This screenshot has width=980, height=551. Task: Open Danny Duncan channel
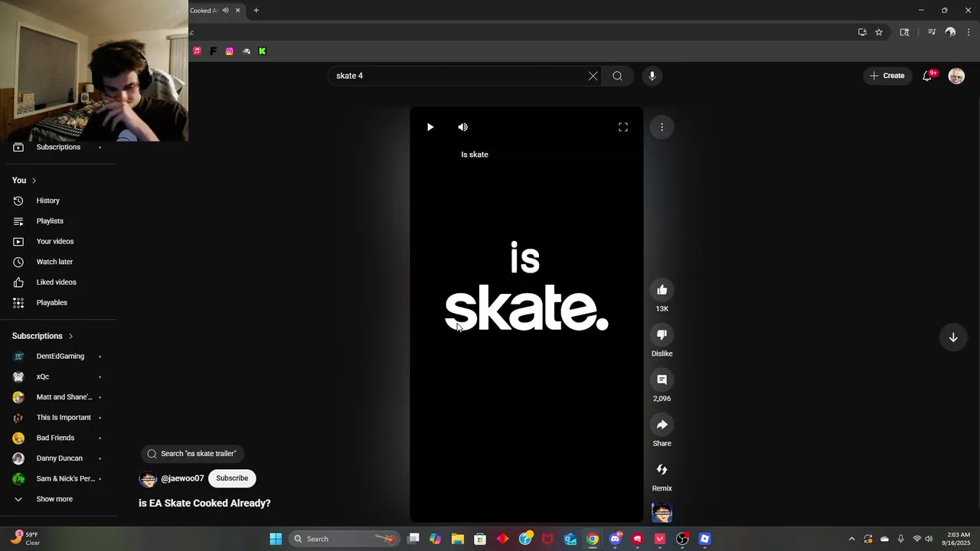pos(58,458)
